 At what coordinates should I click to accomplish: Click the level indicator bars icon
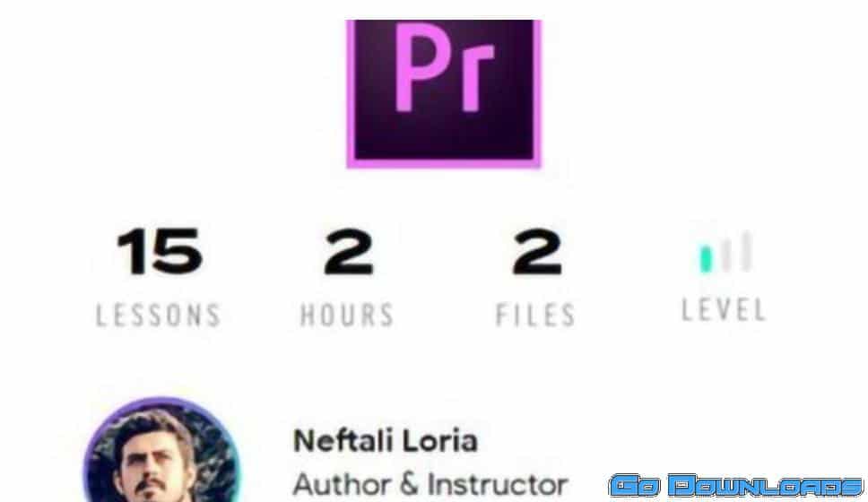(725, 253)
